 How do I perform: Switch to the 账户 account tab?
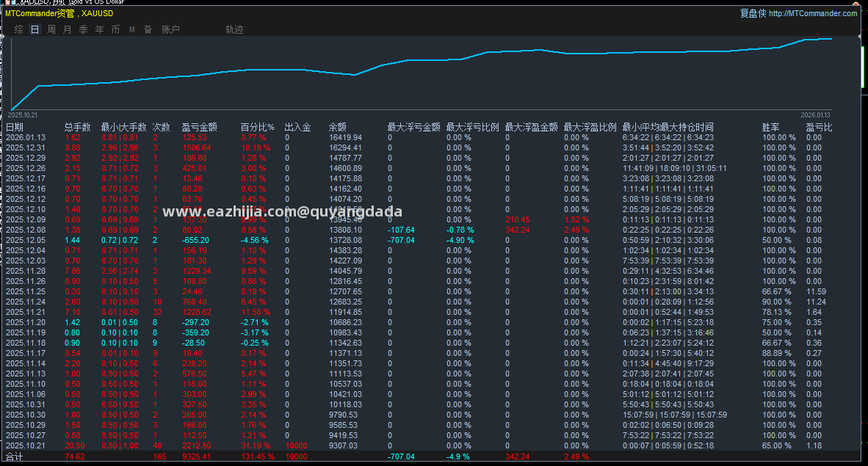point(170,30)
